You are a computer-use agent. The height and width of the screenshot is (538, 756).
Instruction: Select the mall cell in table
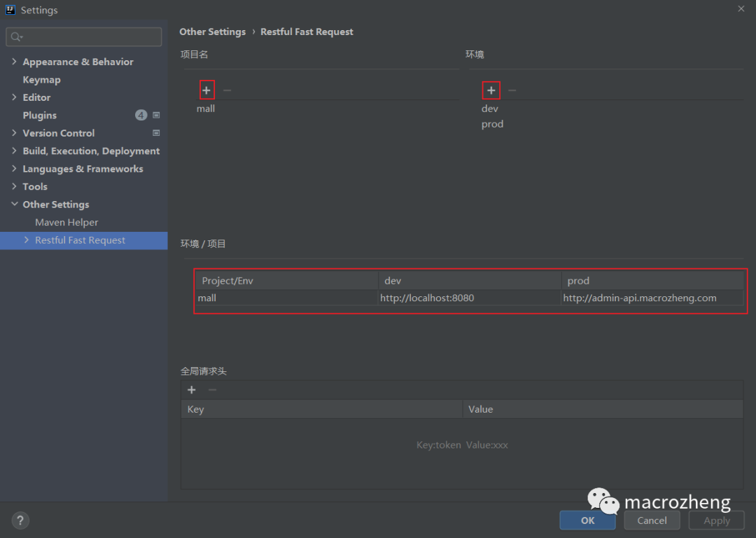(x=286, y=298)
